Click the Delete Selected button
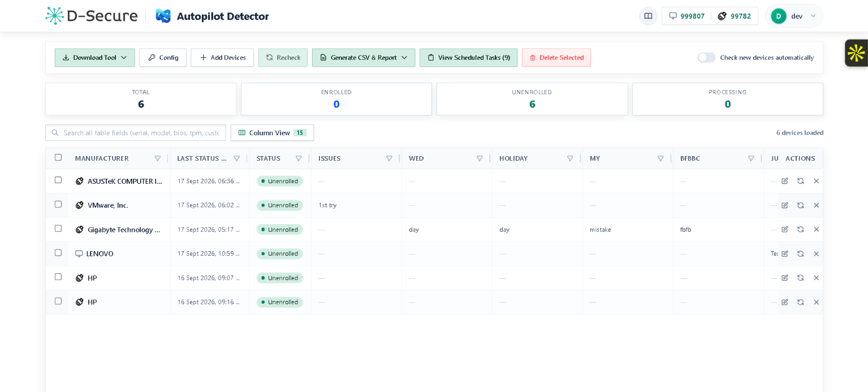 point(556,57)
